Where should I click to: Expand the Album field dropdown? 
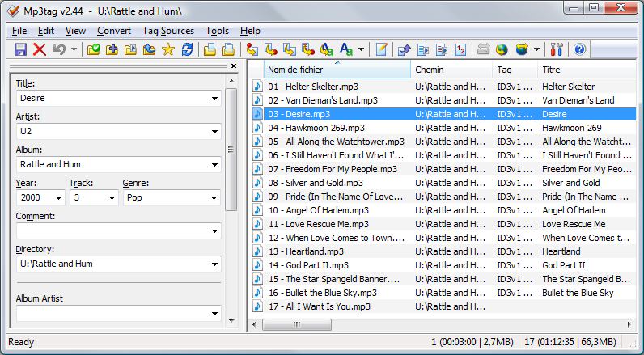tap(215, 165)
